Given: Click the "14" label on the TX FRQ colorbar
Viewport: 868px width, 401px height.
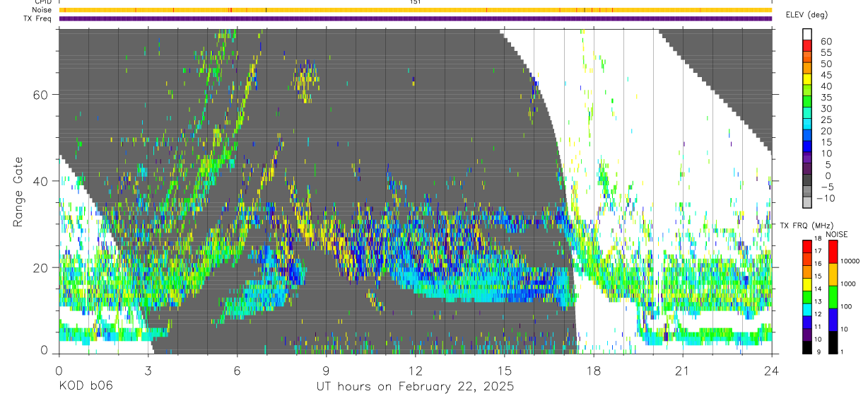Looking at the screenshot, I should coord(818,289).
